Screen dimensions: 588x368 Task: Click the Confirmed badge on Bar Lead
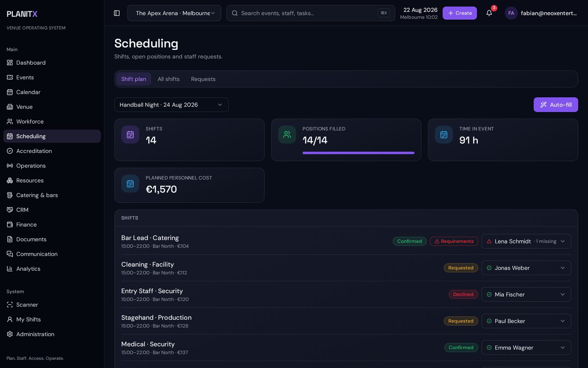click(x=410, y=241)
